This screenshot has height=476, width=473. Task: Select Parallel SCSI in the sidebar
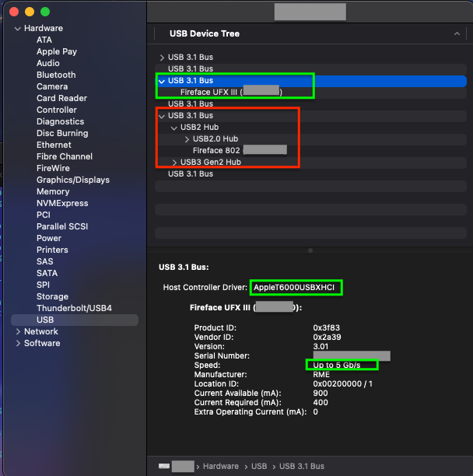tap(62, 227)
